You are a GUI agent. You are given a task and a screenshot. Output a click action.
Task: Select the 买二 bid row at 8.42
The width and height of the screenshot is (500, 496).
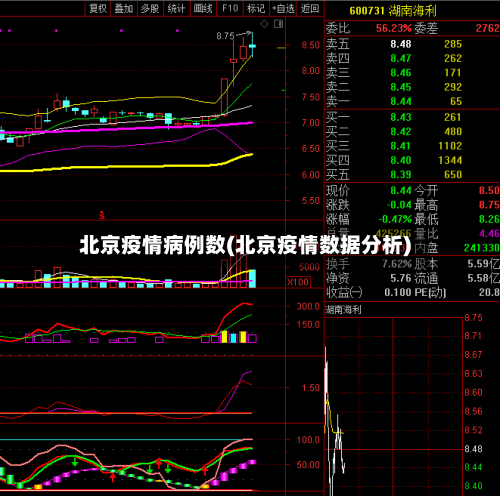coord(412,132)
